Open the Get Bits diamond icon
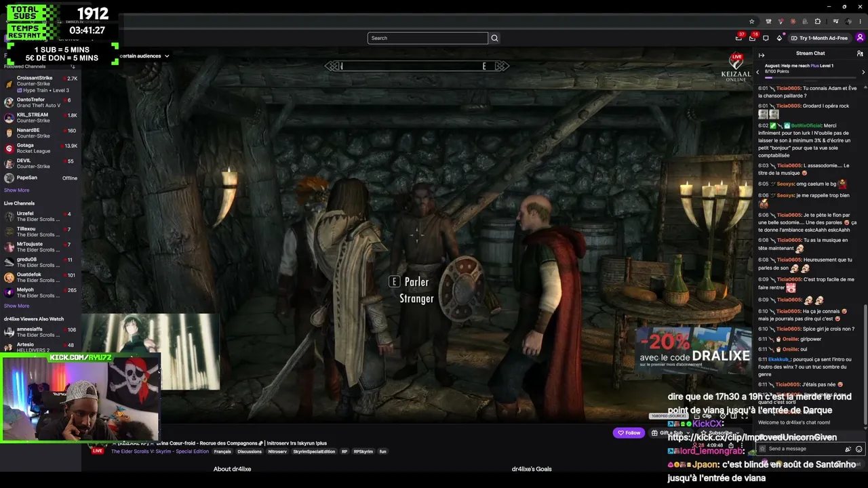The image size is (868, 488). [779, 38]
